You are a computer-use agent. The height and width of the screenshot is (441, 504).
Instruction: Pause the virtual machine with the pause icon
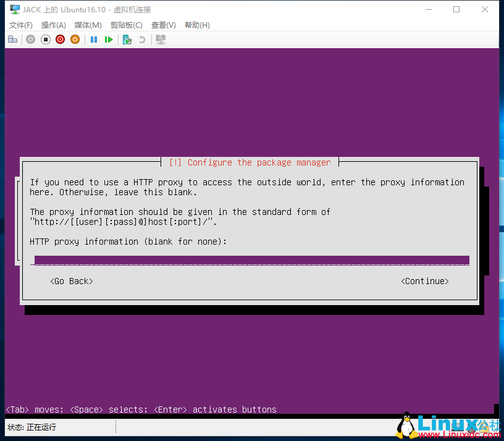tap(94, 39)
